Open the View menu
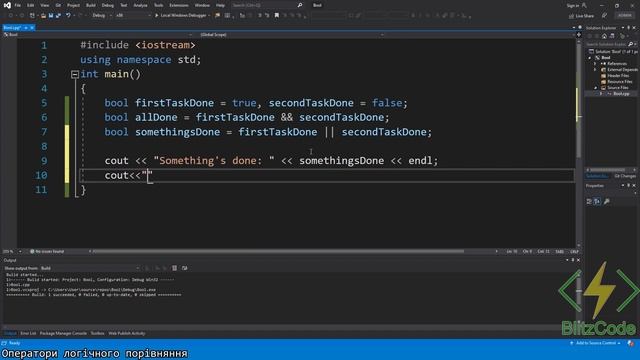Image resolution: width=640 pixels, height=360 pixels. pos(44,5)
